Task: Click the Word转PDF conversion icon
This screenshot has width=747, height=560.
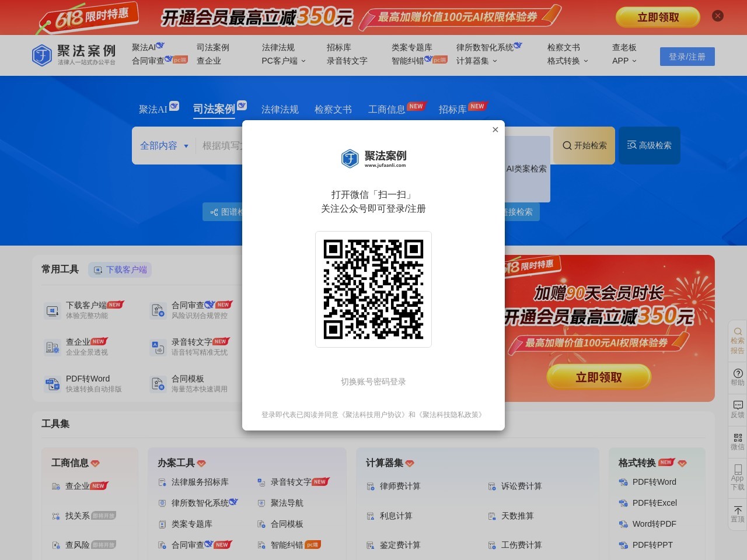Action: (x=623, y=524)
